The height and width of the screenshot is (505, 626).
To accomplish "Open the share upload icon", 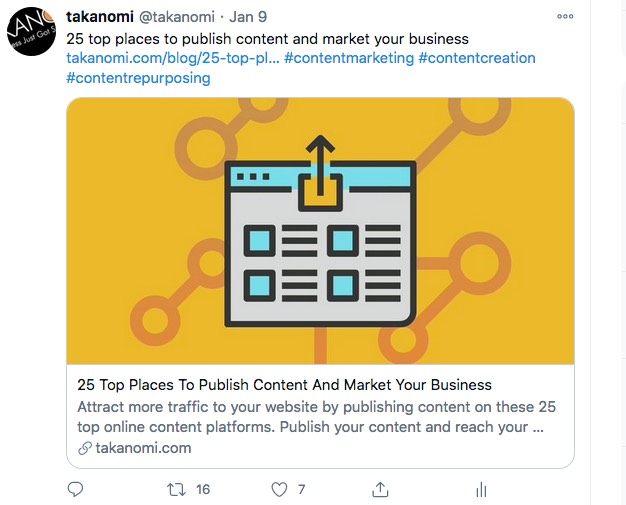I will click(380, 489).
